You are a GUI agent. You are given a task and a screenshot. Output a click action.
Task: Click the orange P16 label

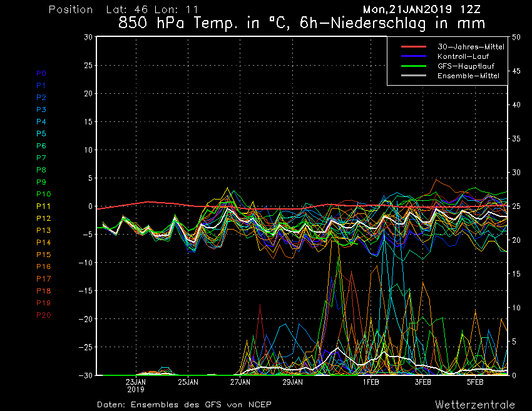43,266
